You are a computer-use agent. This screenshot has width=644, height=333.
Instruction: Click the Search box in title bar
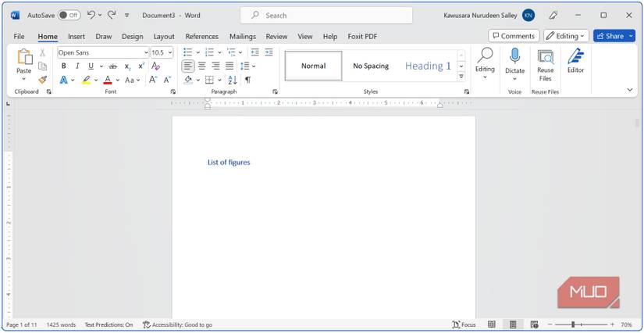(326, 15)
